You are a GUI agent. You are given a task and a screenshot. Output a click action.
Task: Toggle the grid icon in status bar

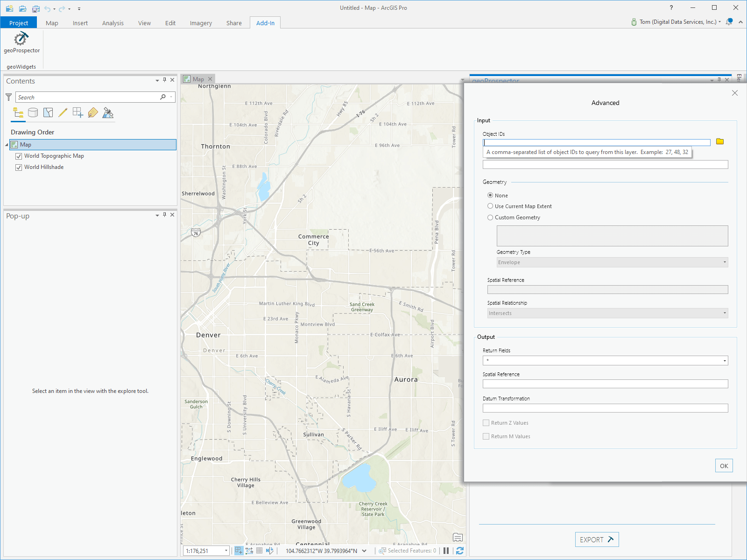[259, 551]
